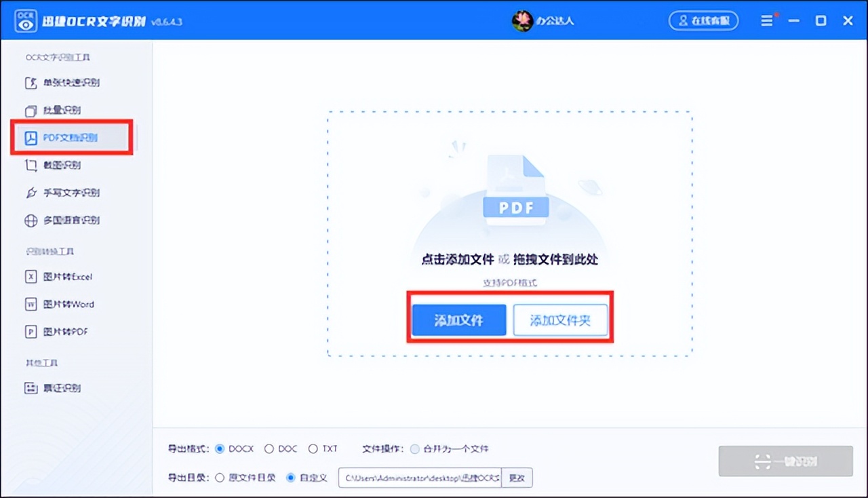Screen dimensions: 868x498
Task: Select TXT export format
Action: [x=313, y=449]
